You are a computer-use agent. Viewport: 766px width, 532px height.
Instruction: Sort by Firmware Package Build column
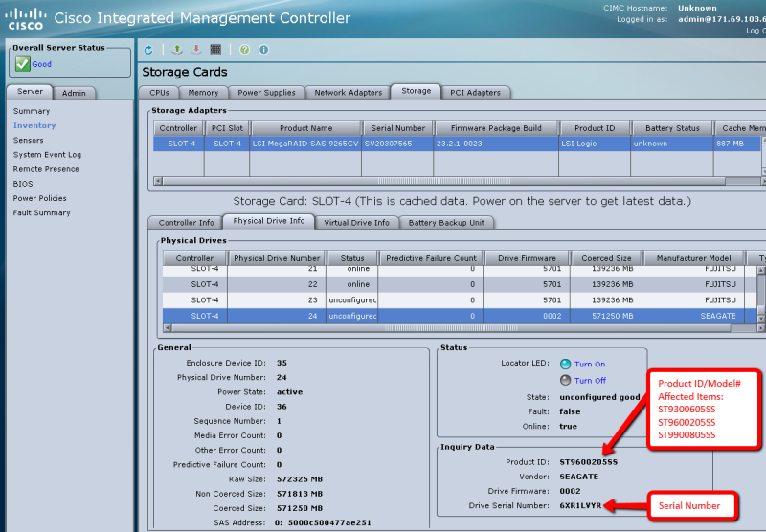click(x=496, y=128)
